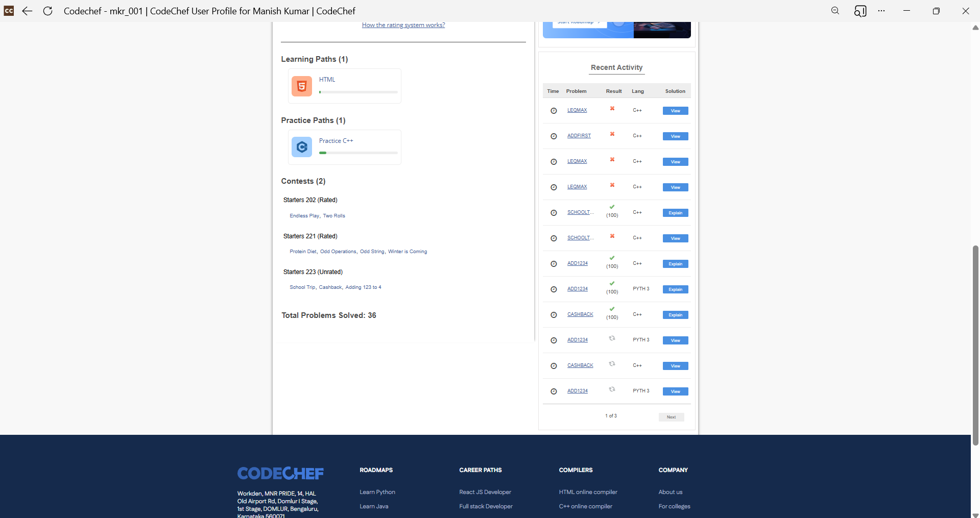Click the CodeChef footer logo
Image resolution: width=980 pixels, height=518 pixels.
coord(280,473)
